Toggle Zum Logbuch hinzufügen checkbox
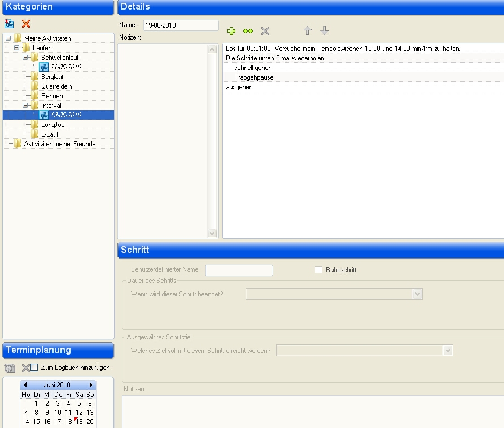 tap(34, 368)
